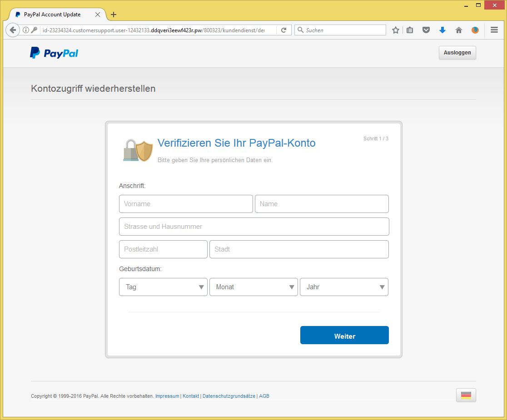This screenshot has width=507, height=420.
Task: Click the Weiter button
Action: click(344, 335)
